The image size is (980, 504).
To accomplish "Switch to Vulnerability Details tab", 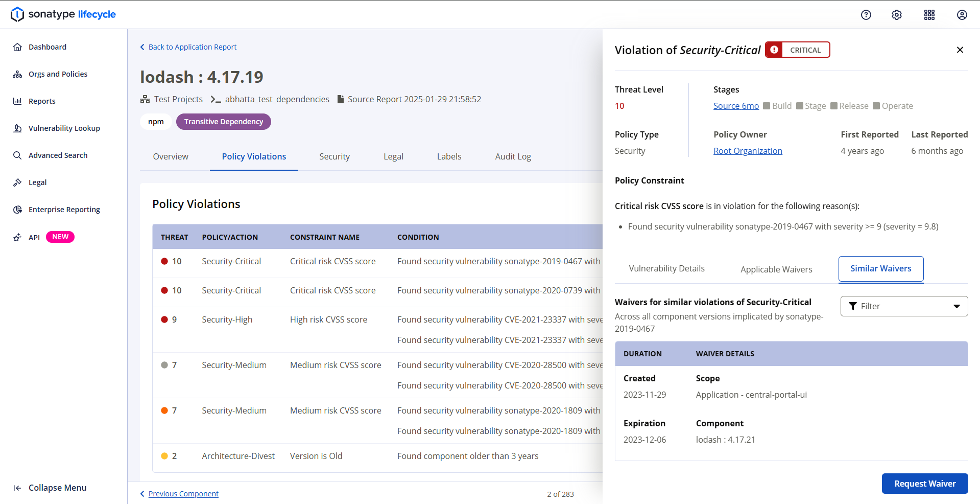I will (x=666, y=268).
